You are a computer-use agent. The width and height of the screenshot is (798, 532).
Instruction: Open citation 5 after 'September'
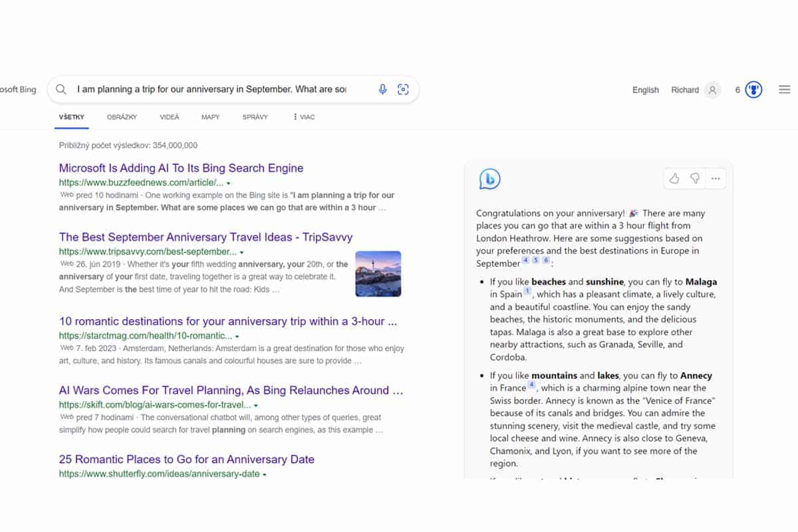pyautogui.click(x=536, y=260)
